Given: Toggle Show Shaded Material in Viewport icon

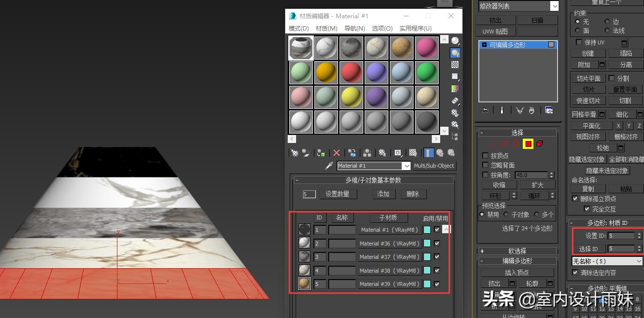Looking at the screenshot, I should click(x=413, y=152).
